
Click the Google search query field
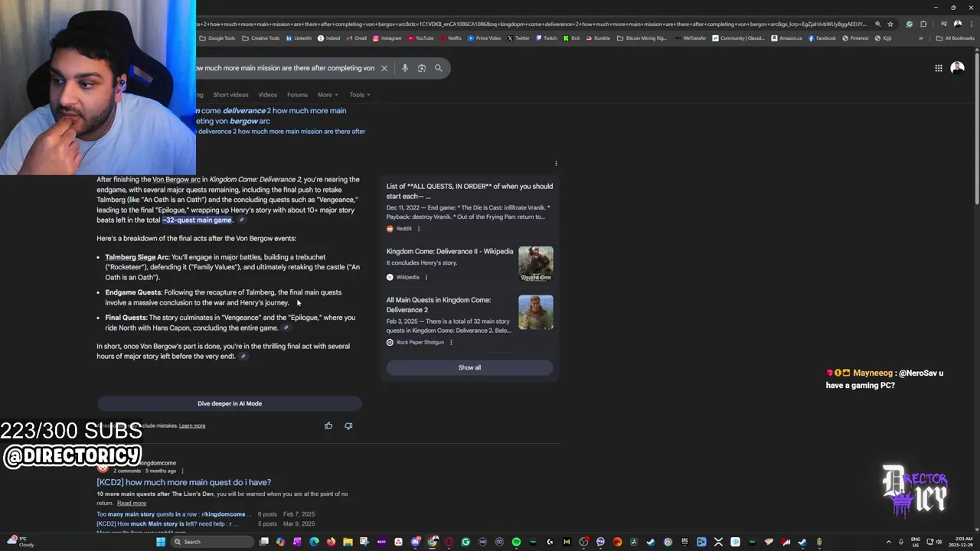tap(285, 68)
